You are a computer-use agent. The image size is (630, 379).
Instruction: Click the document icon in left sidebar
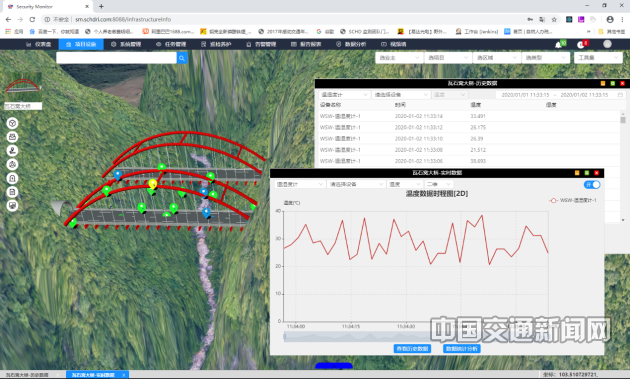tap(12, 192)
